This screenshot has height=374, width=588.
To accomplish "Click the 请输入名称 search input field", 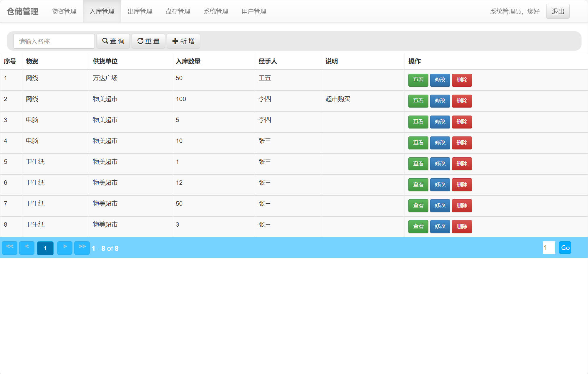I will tap(54, 41).
